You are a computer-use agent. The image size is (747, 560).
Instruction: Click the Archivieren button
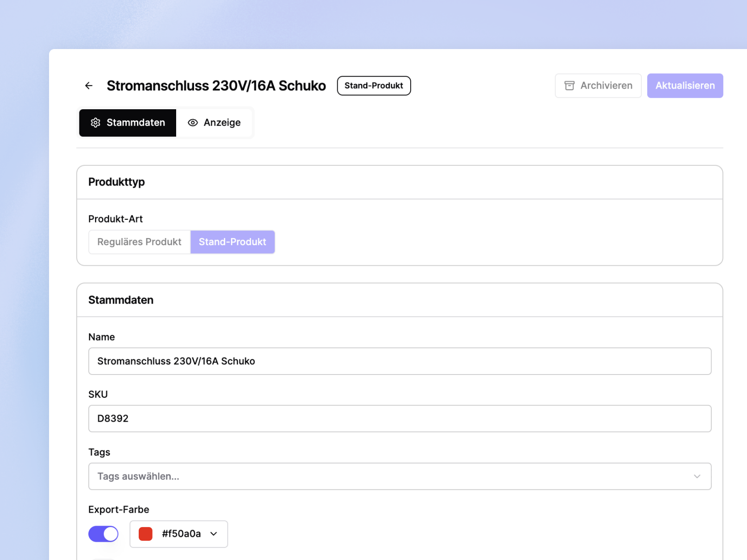598,86
